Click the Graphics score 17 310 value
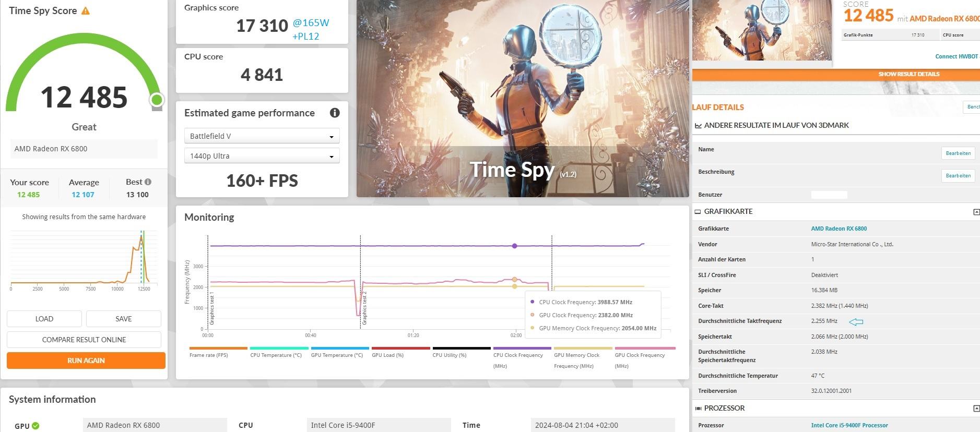This screenshot has height=432, width=980. (x=262, y=26)
